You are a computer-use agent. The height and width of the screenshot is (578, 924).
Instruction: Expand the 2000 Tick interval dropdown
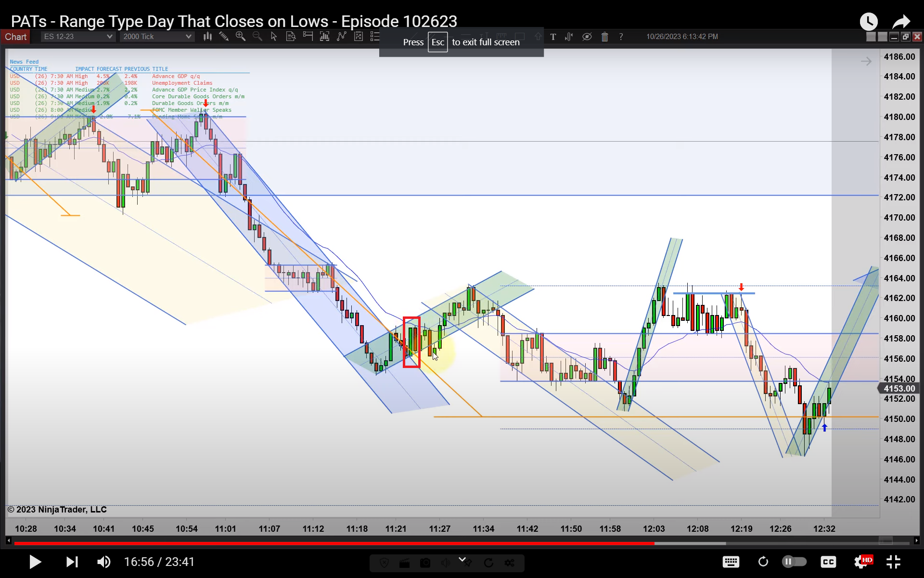point(157,37)
